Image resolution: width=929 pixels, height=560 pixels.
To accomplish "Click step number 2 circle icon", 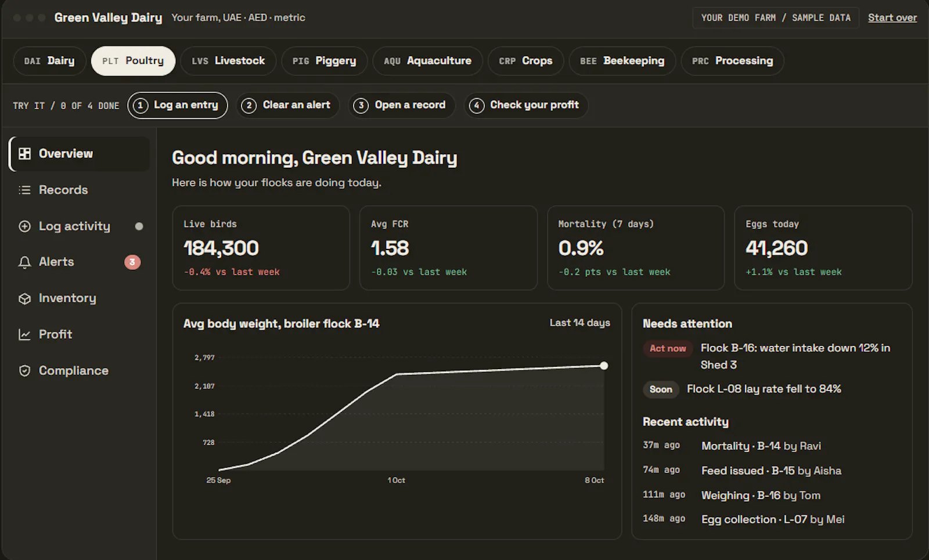I will (249, 105).
